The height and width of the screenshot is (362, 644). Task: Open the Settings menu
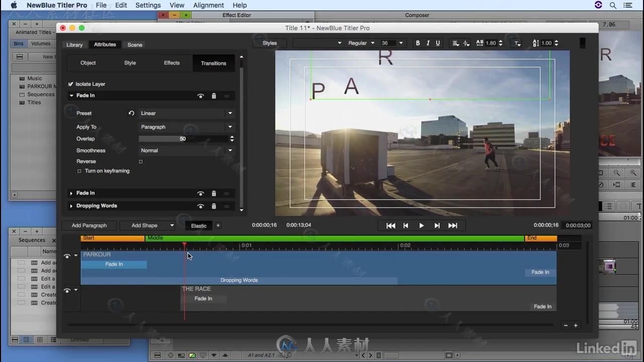(x=148, y=5)
